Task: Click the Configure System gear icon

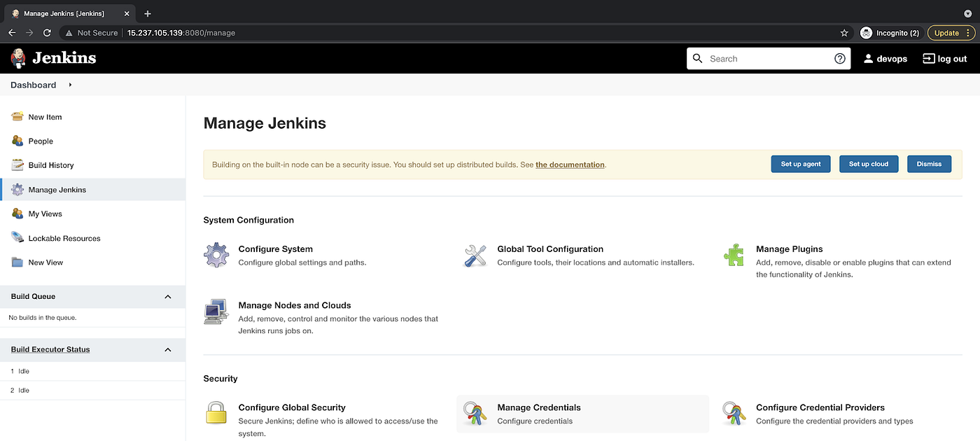Action: (x=216, y=255)
